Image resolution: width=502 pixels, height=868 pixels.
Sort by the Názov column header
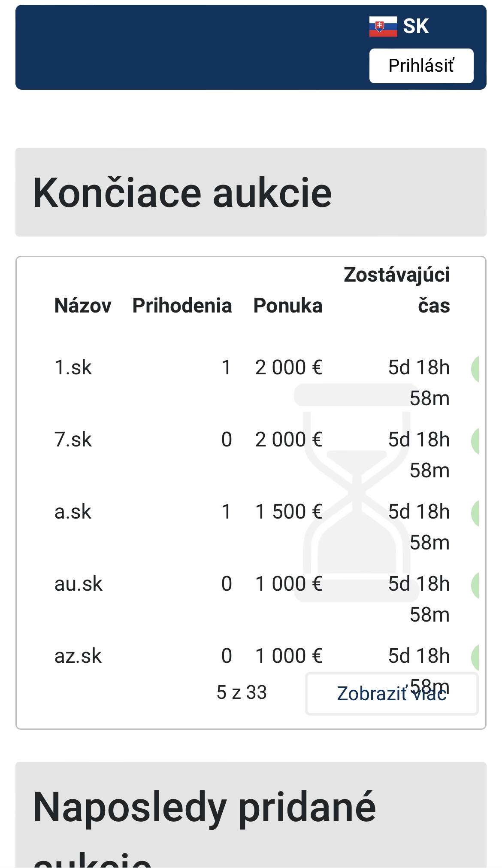click(83, 306)
